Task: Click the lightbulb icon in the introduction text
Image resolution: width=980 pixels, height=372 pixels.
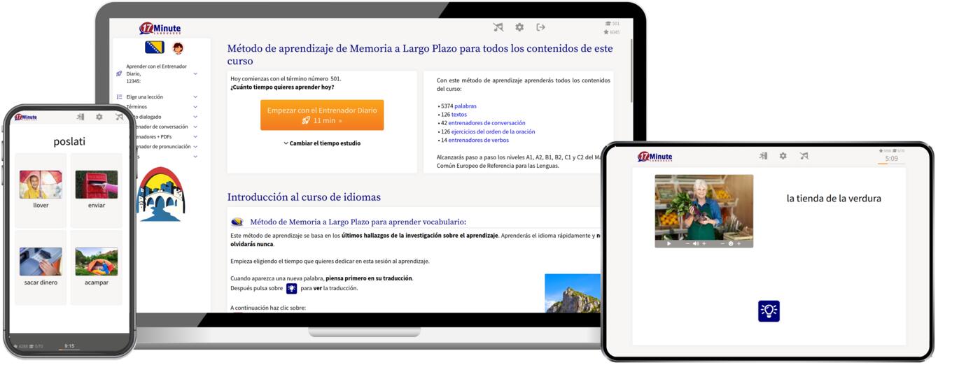Action: click(x=291, y=288)
